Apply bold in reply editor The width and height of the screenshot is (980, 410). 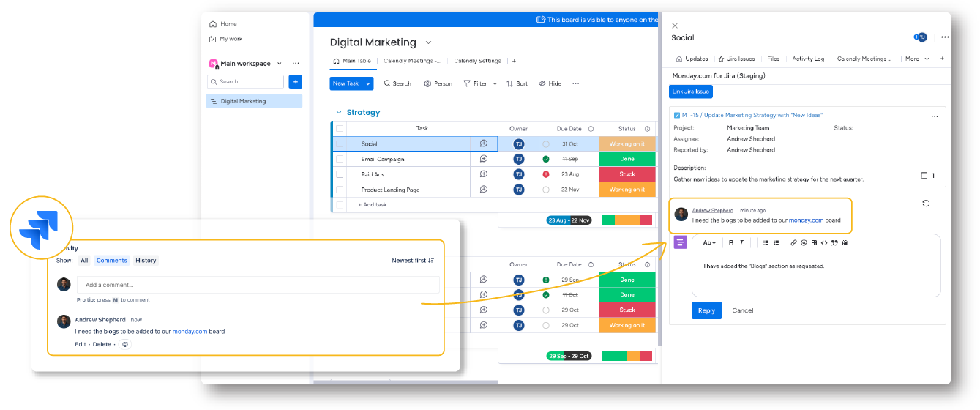[730, 242]
